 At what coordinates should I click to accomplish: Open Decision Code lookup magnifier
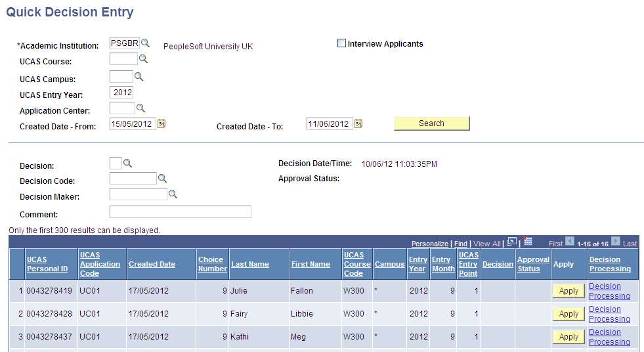(163, 178)
